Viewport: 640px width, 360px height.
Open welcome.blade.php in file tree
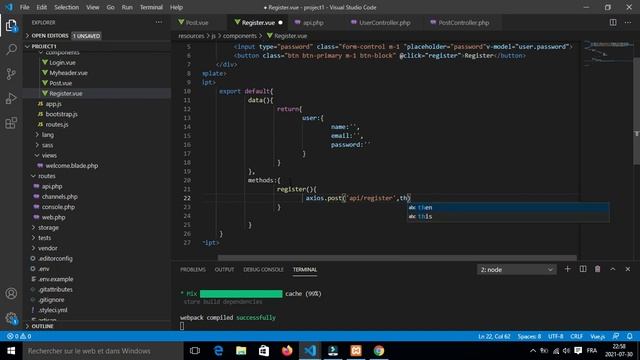point(71,166)
